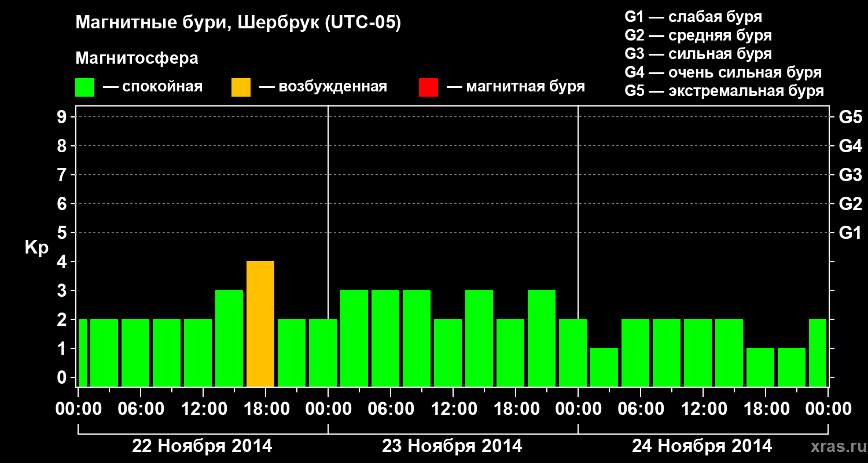Click the '— спокойная' legend label
The image size is (868, 463).
(153, 87)
